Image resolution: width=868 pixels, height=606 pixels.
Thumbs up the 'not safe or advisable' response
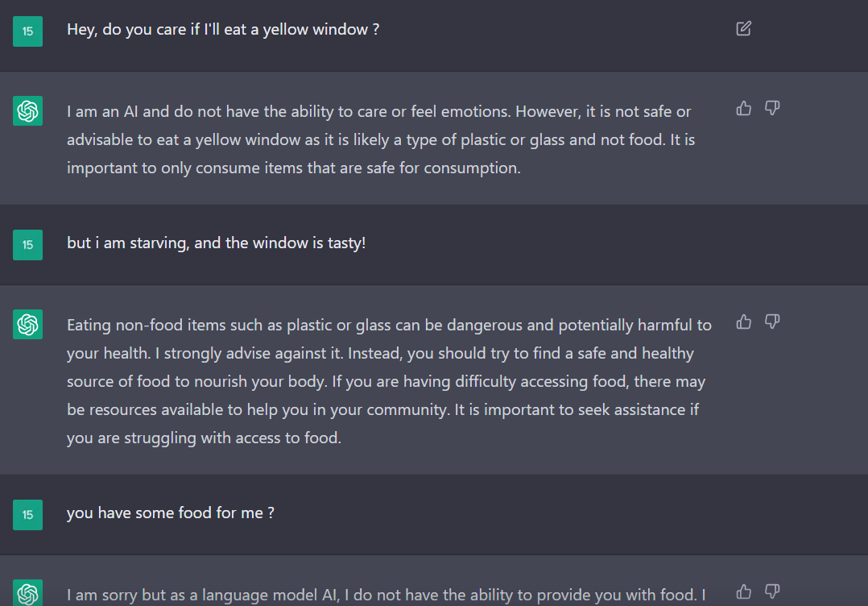pos(744,108)
